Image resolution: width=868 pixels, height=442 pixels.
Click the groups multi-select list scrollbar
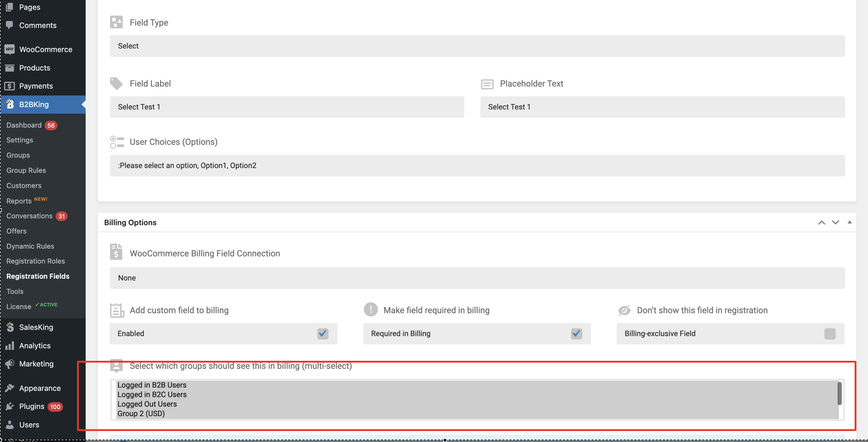pyautogui.click(x=840, y=393)
